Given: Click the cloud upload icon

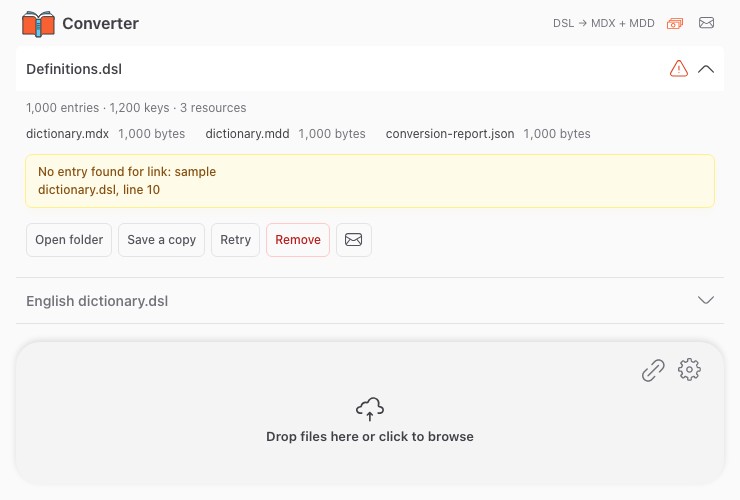Looking at the screenshot, I should [370, 409].
